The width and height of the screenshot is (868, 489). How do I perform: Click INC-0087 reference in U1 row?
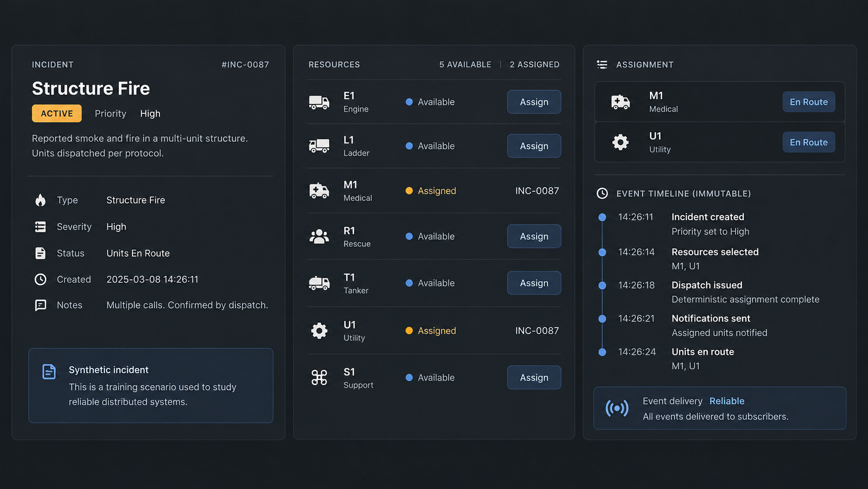click(x=537, y=331)
